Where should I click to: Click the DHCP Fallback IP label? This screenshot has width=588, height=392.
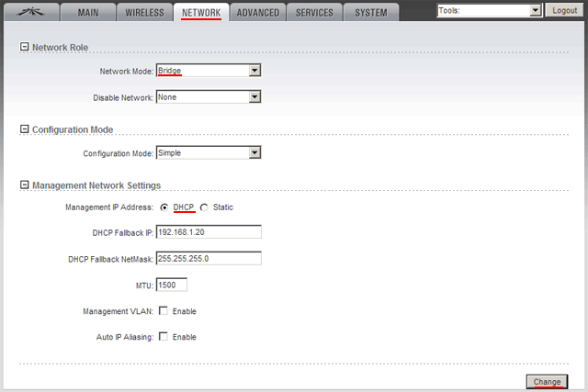click(122, 233)
